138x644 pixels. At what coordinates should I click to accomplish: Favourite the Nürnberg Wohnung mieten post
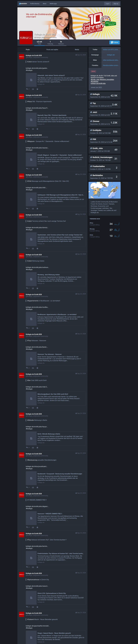(x=37, y=288)
